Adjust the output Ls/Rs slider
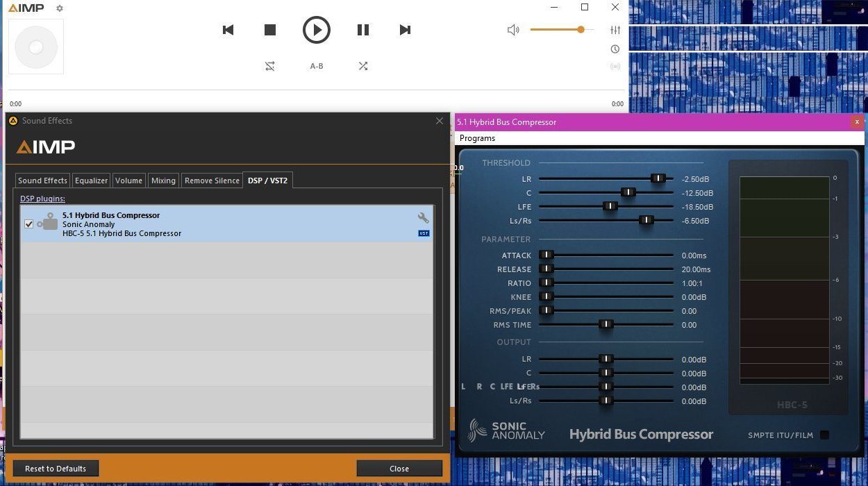868x486 pixels. [606, 401]
